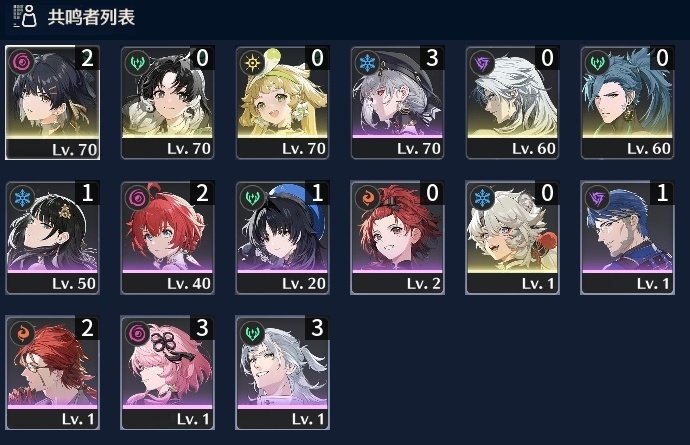Click the Havoc element icon on the selected black-haired Lv. 70 card
The height and width of the screenshot is (445, 690).
coord(22,61)
